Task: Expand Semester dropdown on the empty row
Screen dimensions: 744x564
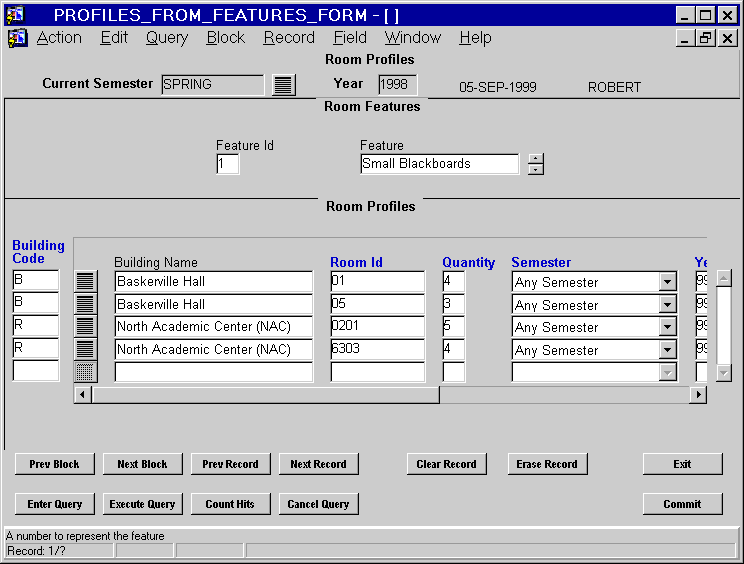Action: tap(668, 372)
